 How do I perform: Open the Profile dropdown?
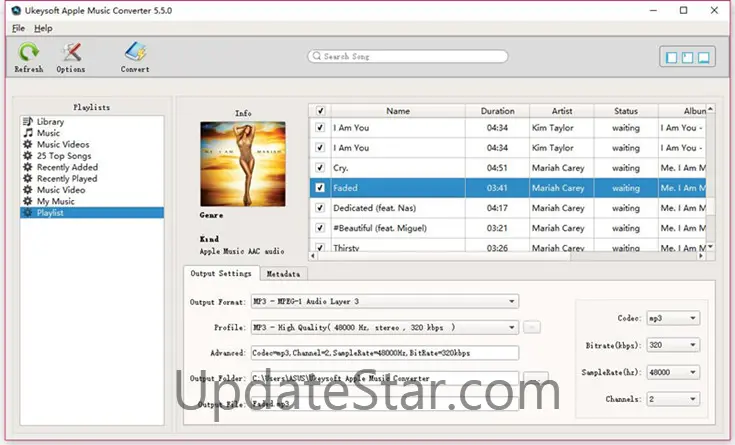click(x=385, y=327)
